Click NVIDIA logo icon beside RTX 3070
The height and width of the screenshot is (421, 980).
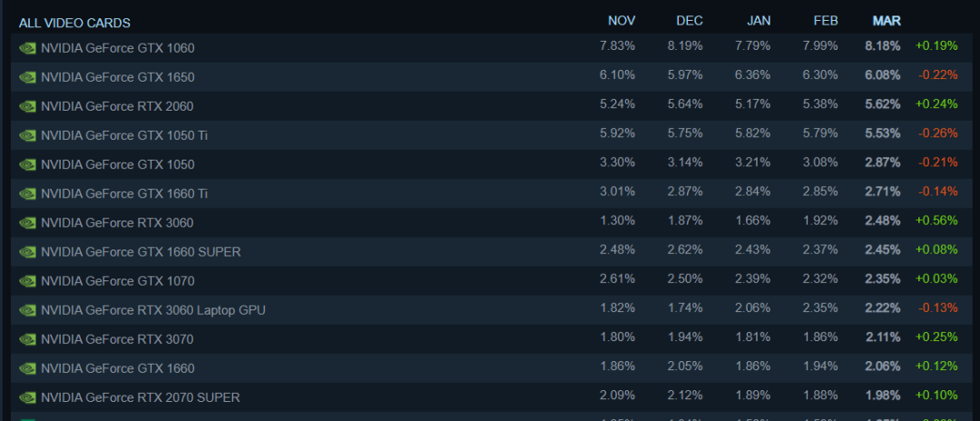[x=27, y=339]
